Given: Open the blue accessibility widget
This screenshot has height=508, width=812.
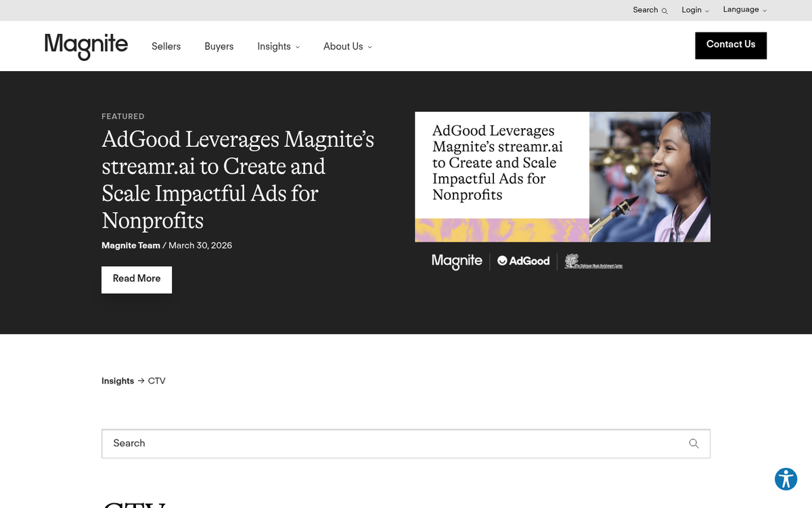Looking at the screenshot, I should (786, 479).
